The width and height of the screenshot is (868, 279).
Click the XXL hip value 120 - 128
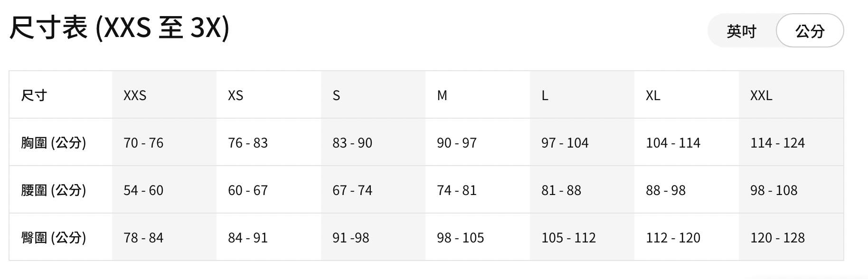pyautogui.click(x=777, y=238)
